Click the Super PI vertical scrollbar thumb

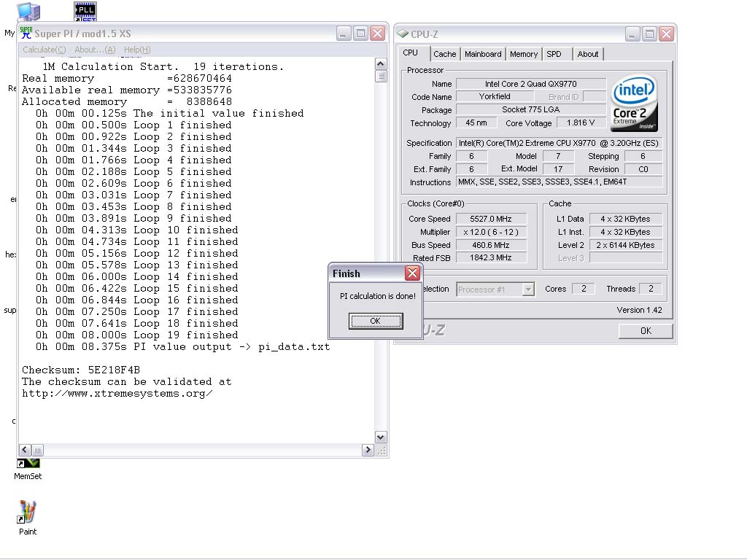point(380,76)
